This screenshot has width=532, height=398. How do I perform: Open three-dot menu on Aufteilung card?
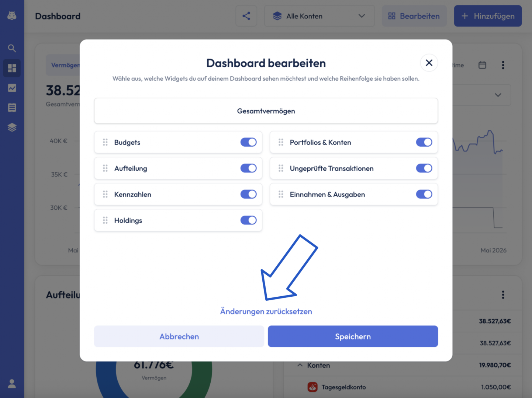click(503, 295)
